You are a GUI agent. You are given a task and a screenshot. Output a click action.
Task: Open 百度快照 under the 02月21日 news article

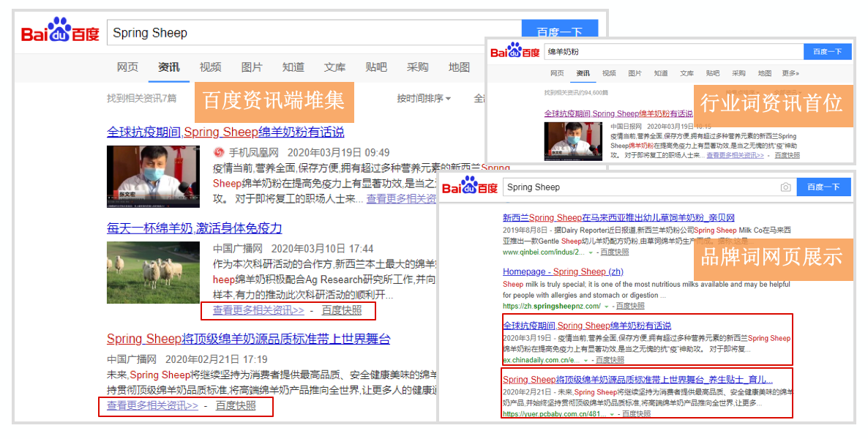(236, 405)
